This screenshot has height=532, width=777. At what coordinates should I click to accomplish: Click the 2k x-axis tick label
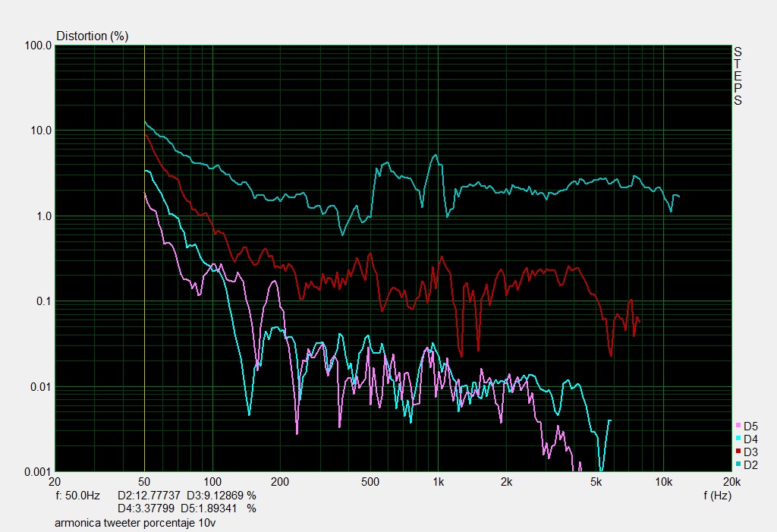(x=506, y=482)
